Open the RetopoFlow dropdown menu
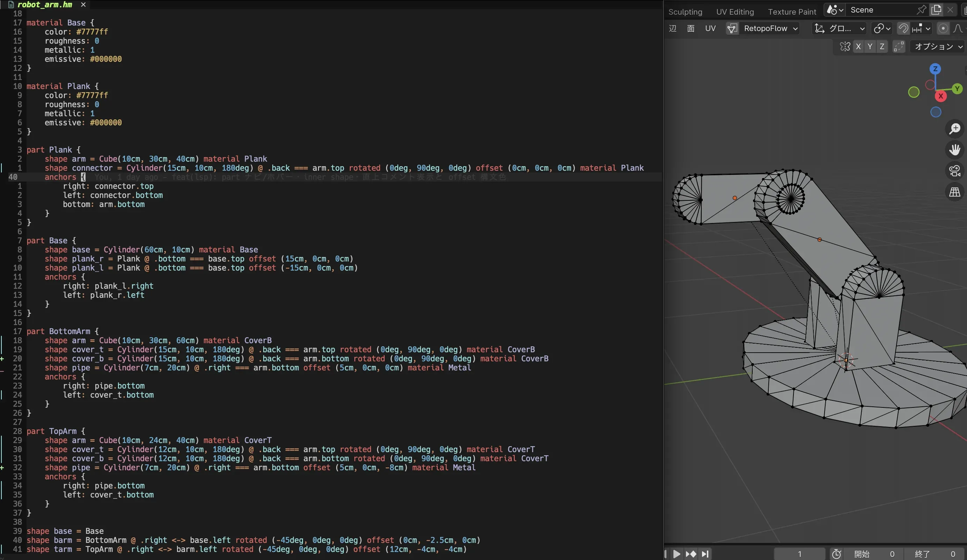This screenshot has height=560, width=967. tap(769, 28)
